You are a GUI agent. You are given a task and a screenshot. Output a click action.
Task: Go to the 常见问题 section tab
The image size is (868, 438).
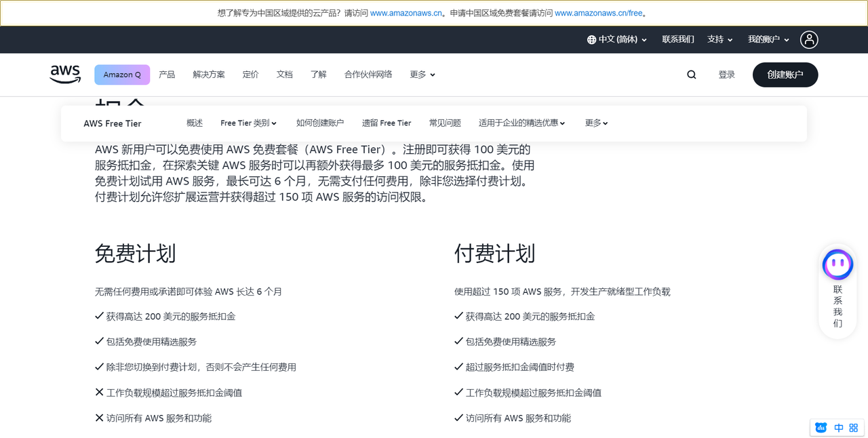[x=445, y=123]
